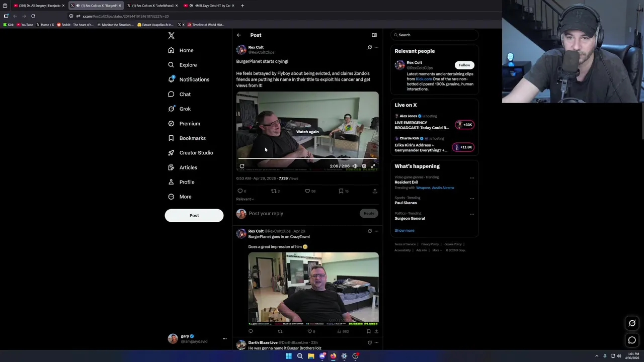Repost the CrazyTawn reply
The height and width of the screenshot is (362, 644).
280,331
